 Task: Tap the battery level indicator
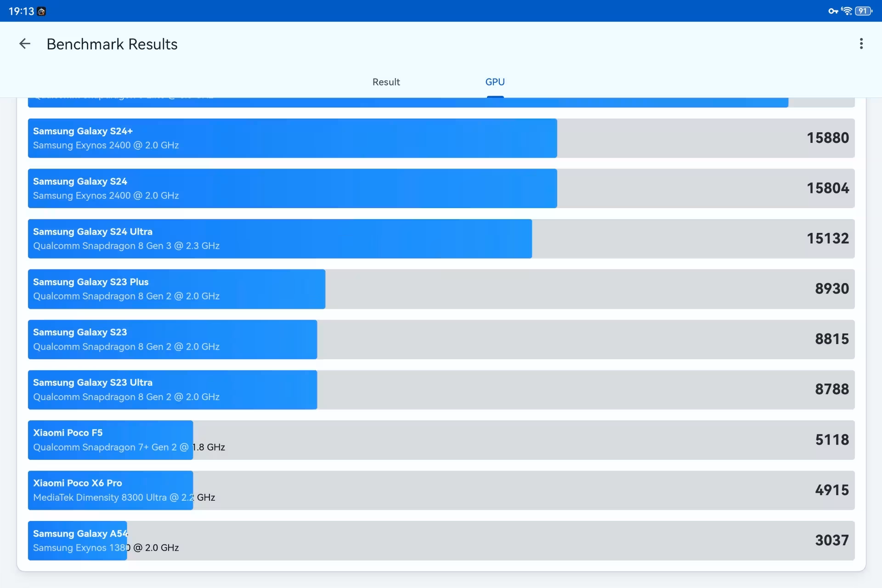click(864, 11)
